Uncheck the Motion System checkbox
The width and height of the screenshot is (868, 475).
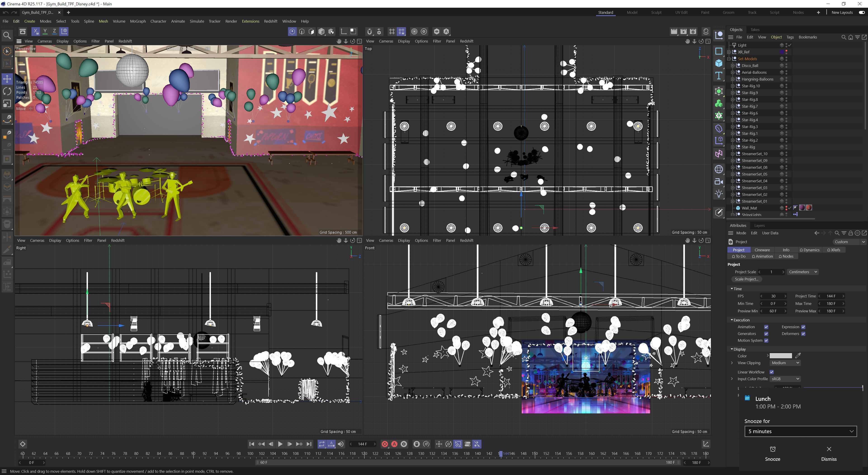tap(766, 340)
